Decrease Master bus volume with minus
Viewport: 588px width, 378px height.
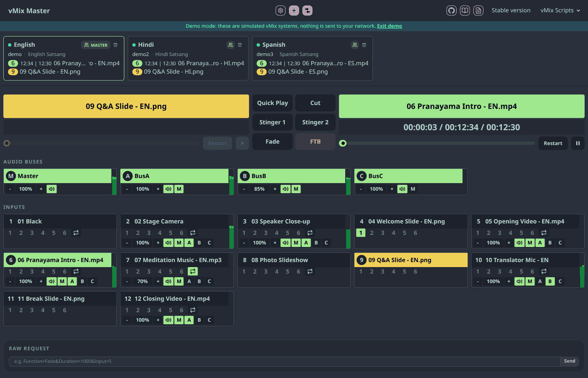click(x=10, y=189)
